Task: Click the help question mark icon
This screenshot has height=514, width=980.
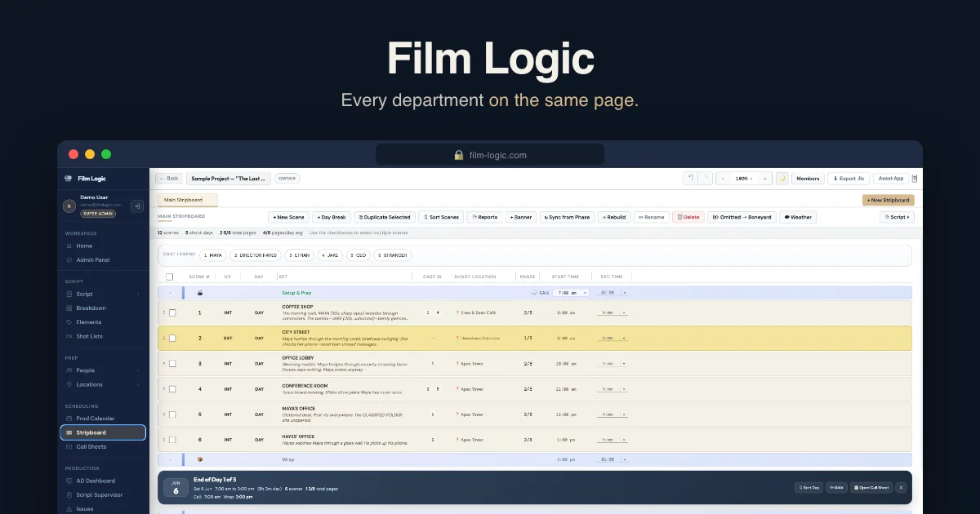Action: click(x=915, y=178)
